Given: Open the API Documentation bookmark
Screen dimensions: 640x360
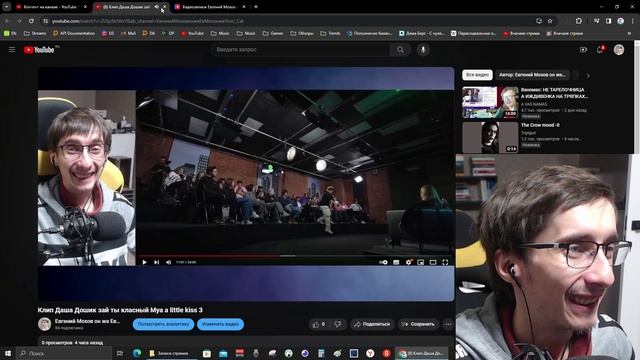Looking at the screenshot, I should pyautogui.click(x=74, y=33).
